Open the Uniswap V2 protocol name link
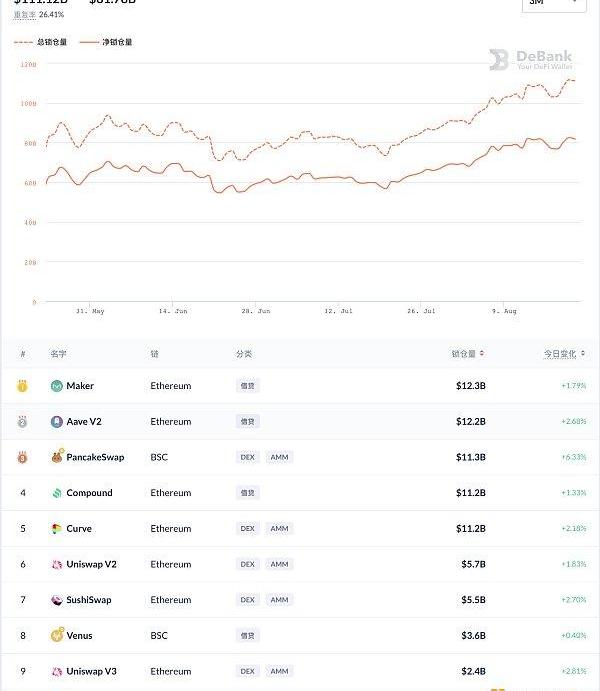The width and height of the screenshot is (600, 691). 91,564
